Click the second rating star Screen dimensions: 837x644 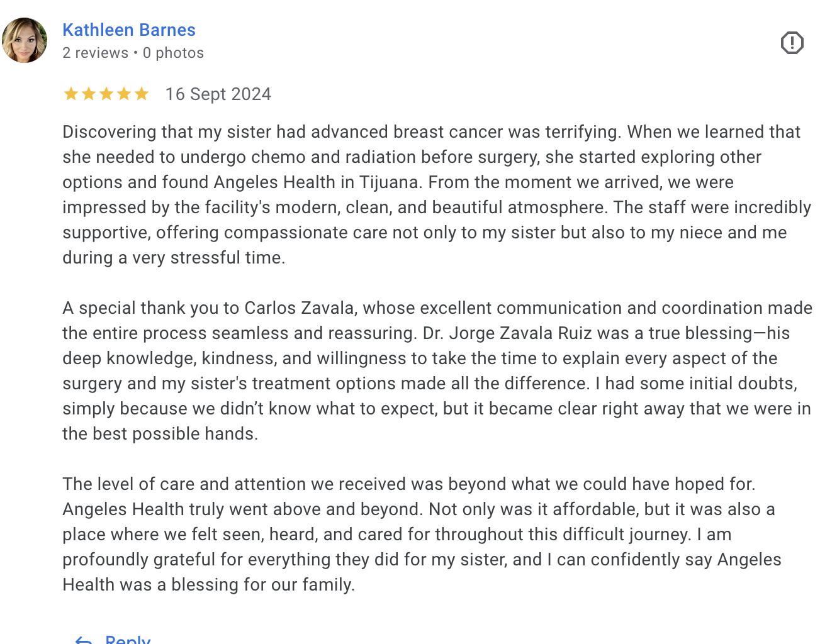click(89, 94)
